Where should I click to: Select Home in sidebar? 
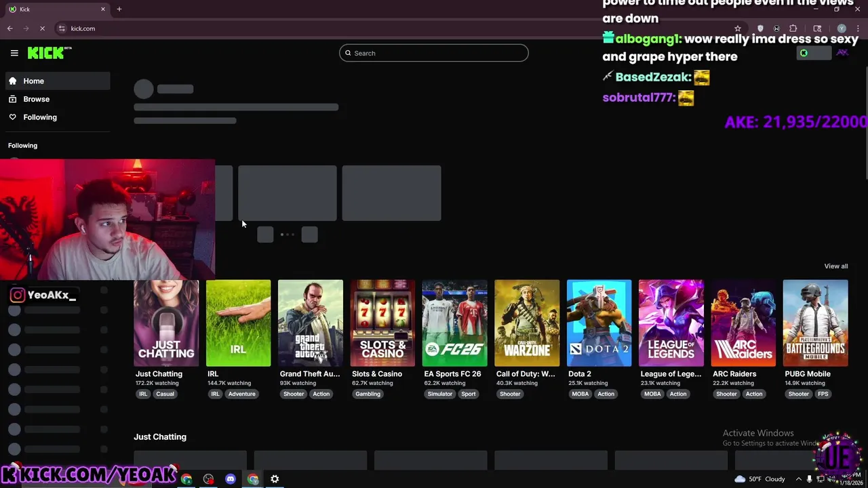pos(58,81)
